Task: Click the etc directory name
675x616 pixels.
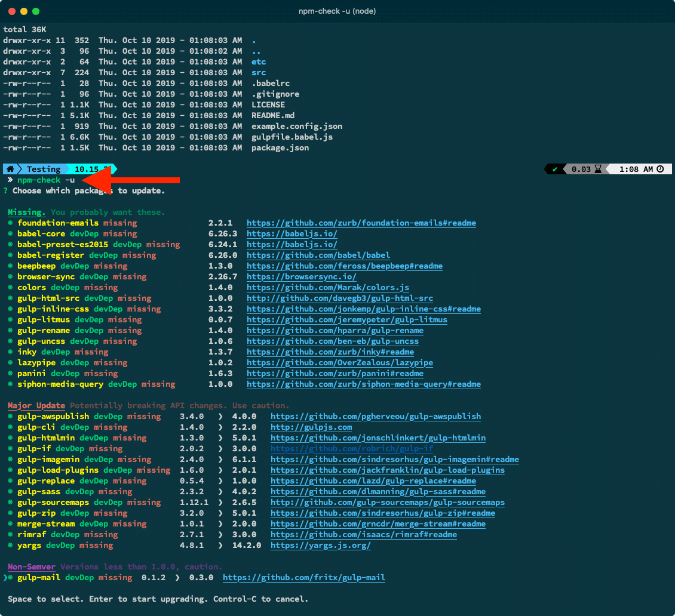Action: (259, 61)
